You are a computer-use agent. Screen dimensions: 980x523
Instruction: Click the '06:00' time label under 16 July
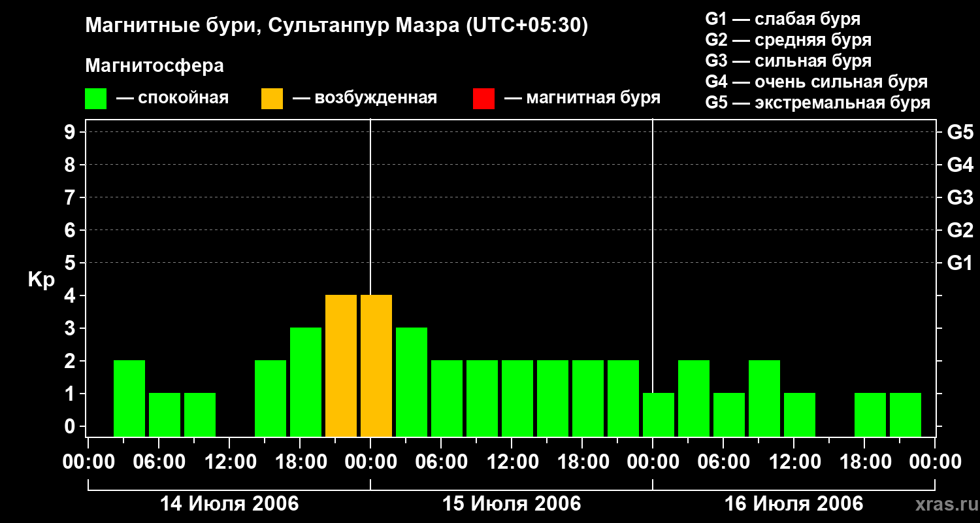pyautogui.click(x=723, y=462)
